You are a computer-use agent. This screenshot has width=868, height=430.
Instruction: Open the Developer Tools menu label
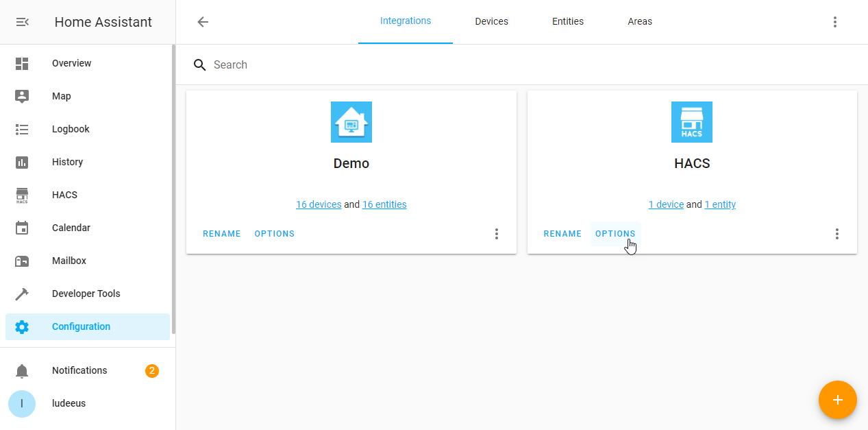(86, 294)
